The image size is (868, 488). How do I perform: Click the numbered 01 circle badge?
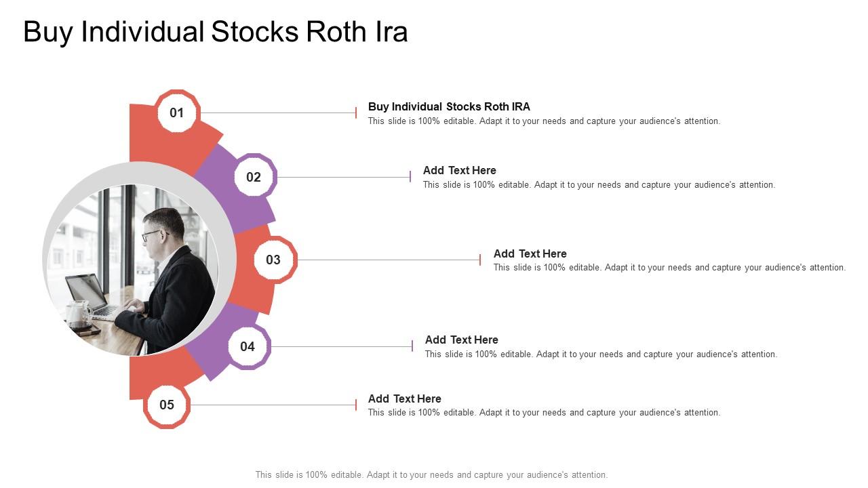(x=177, y=113)
